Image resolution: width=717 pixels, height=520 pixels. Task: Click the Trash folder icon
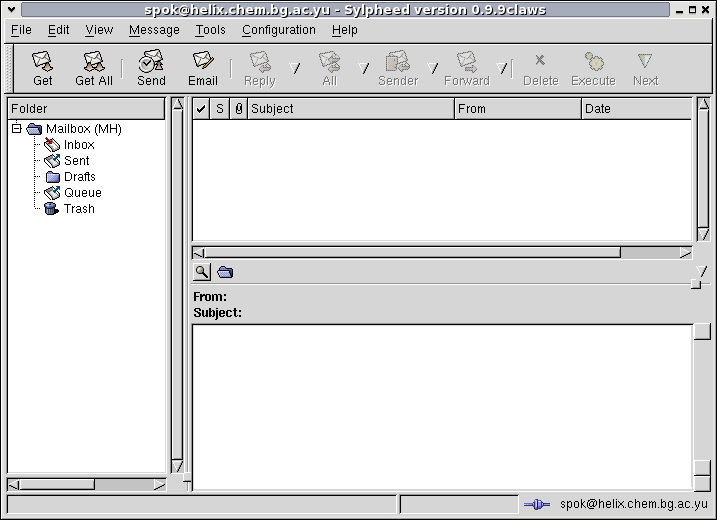51,209
